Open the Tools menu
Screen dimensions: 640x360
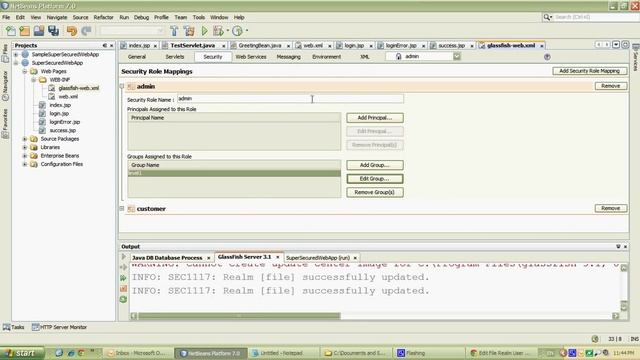click(x=199, y=18)
